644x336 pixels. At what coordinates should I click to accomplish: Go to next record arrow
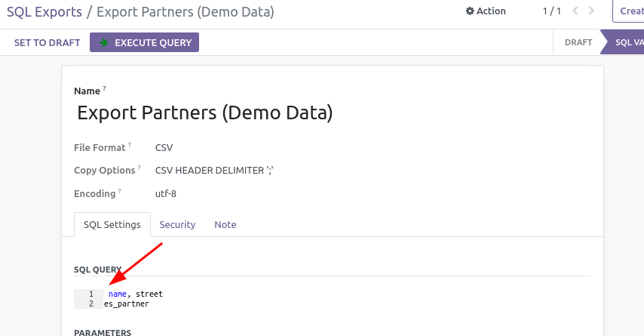591,11
